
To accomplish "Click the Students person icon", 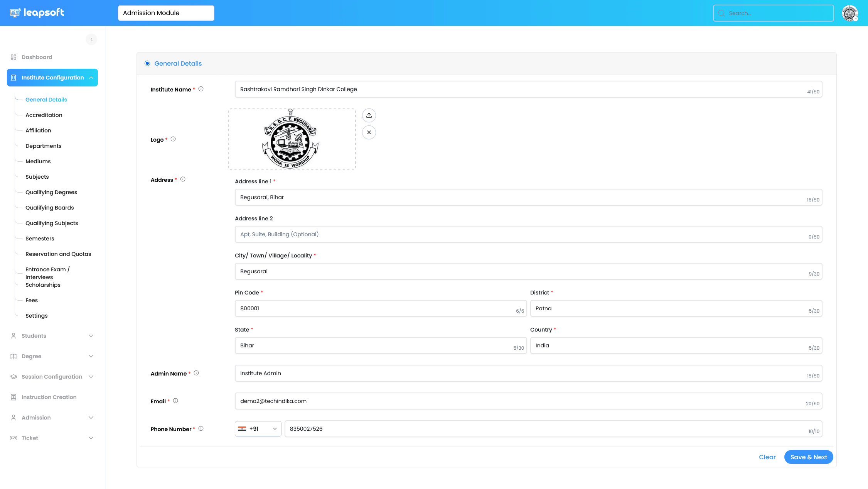I will [x=13, y=336].
